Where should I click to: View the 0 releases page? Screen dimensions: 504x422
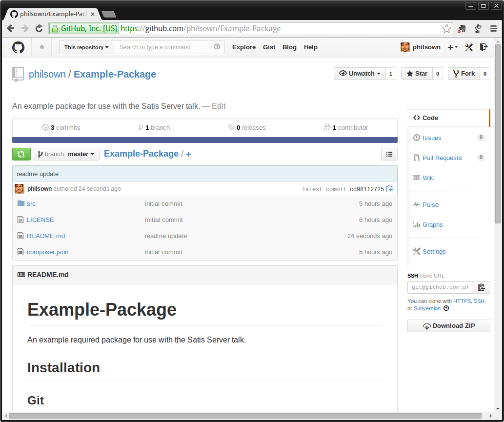[x=247, y=128]
